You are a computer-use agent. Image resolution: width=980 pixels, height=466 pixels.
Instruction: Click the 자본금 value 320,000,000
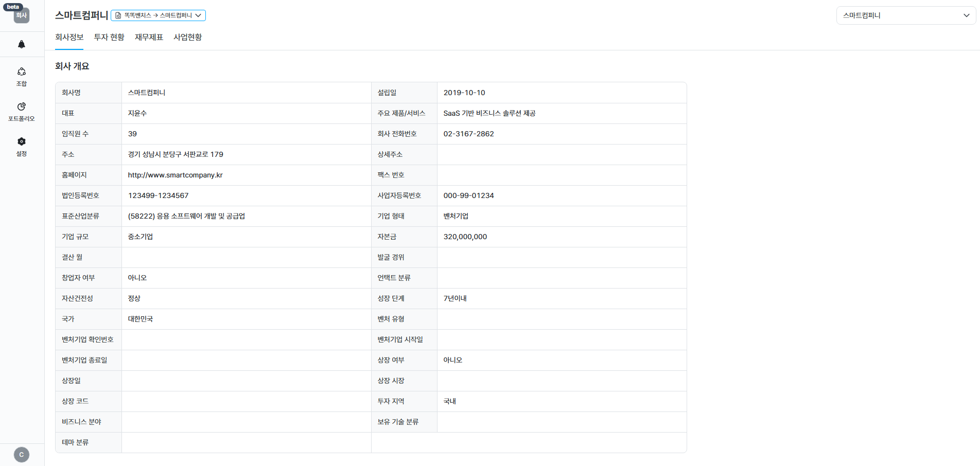pos(465,237)
